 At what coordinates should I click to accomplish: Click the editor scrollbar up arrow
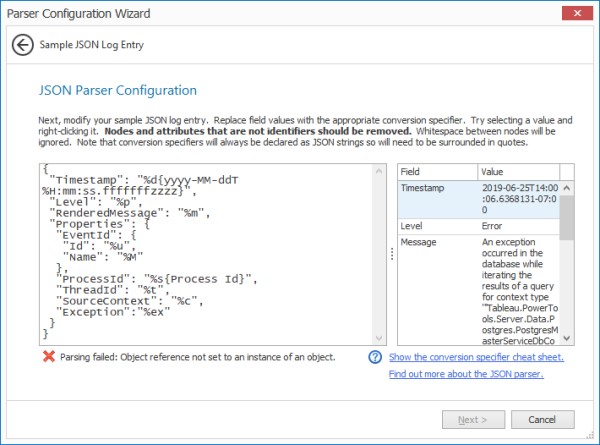coord(379,171)
